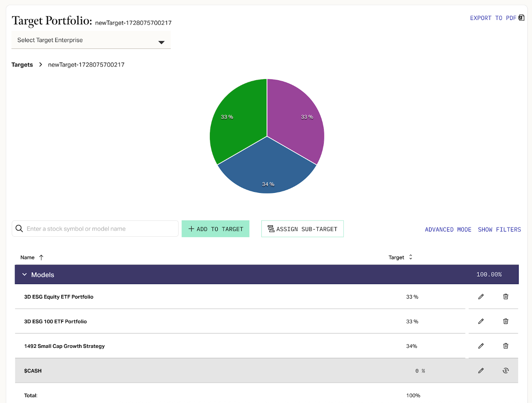Click the Assign Sub-Target button
This screenshot has width=532, height=403.
pos(303,229)
